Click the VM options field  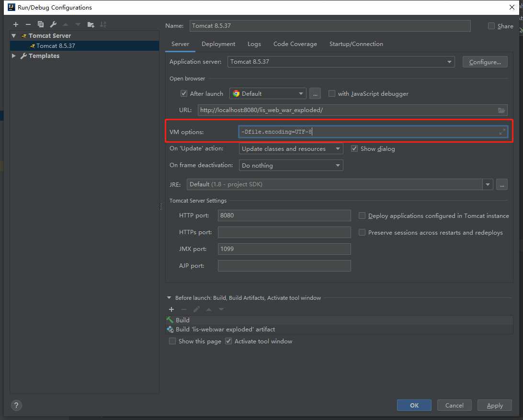click(373, 132)
